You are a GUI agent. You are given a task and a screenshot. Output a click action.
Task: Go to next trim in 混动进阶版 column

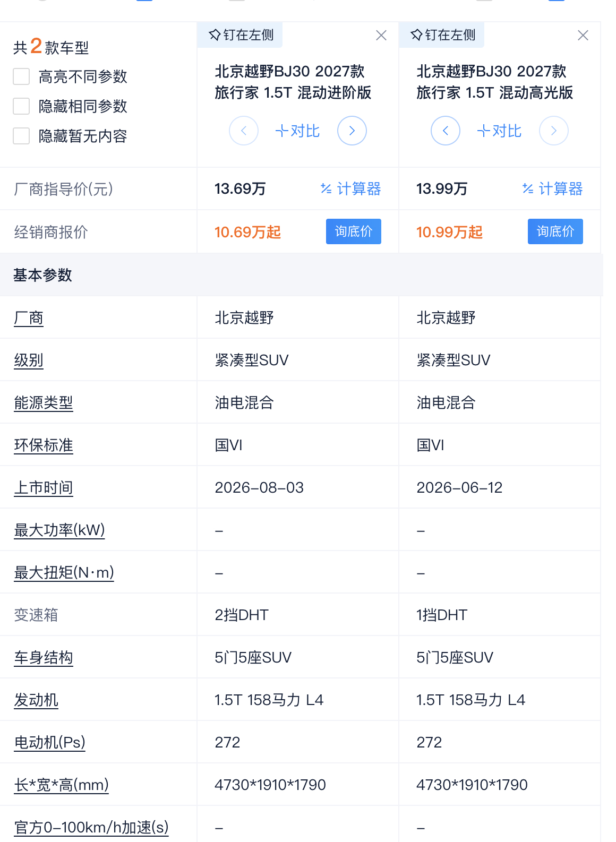point(352,131)
